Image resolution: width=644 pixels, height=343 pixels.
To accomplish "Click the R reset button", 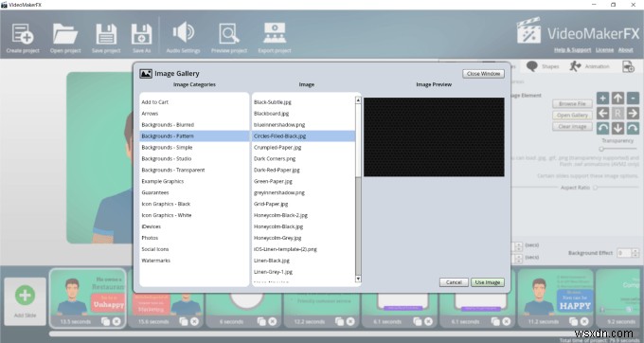I will 617,113.
